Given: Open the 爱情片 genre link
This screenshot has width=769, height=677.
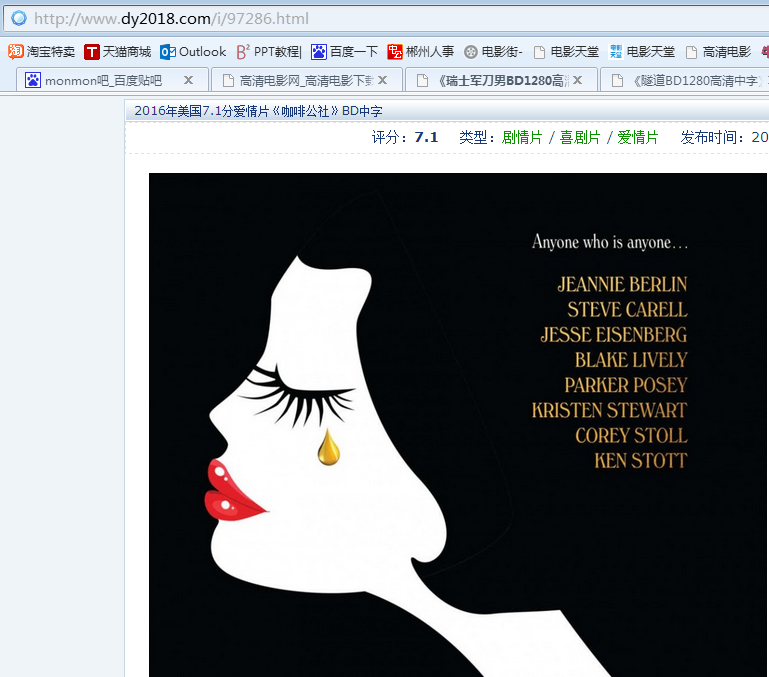Looking at the screenshot, I should point(638,137).
